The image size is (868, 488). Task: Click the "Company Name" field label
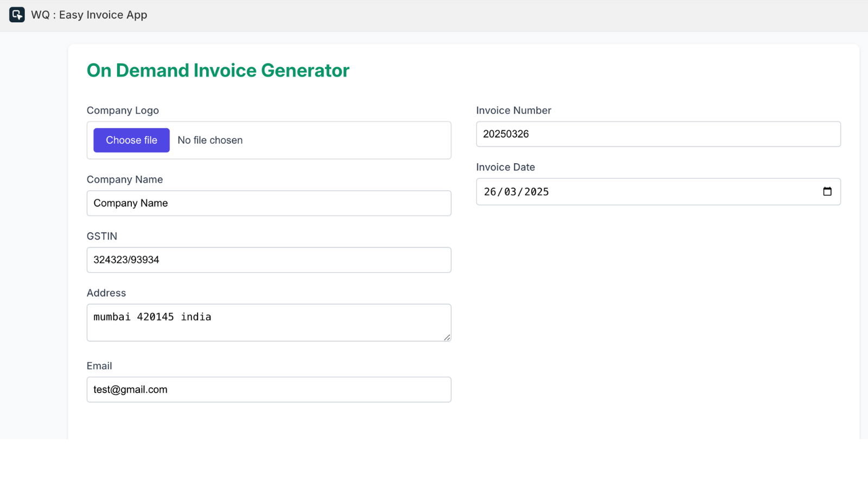[x=125, y=179]
